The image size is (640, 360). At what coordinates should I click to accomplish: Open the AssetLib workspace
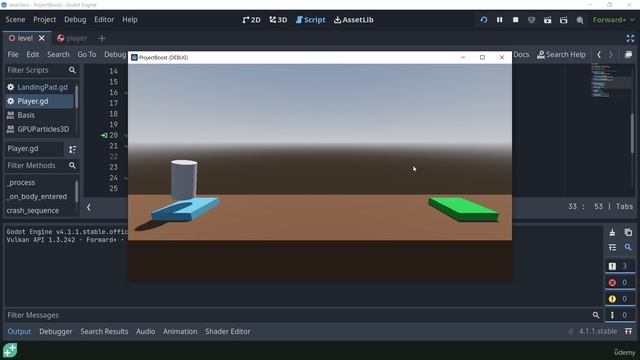tap(353, 20)
